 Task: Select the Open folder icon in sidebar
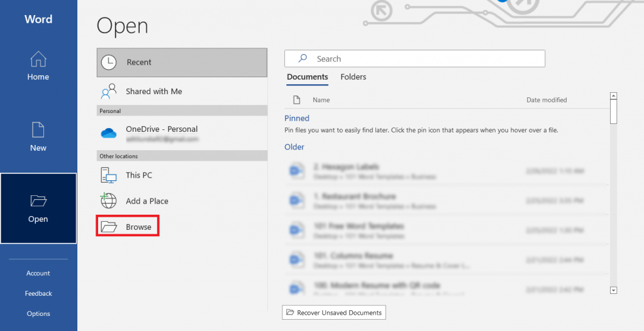coord(38,202)
